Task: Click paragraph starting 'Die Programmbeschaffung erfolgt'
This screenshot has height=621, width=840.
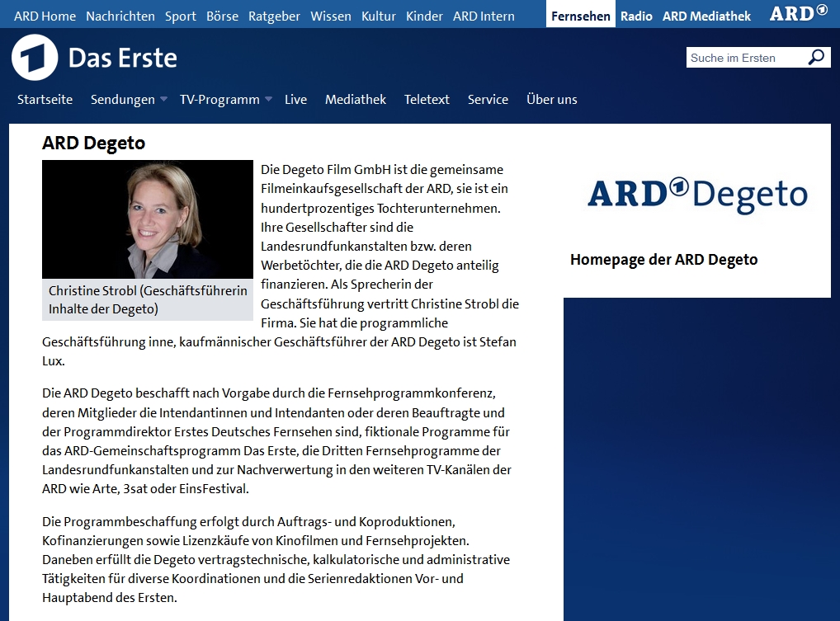Action: 276,559
